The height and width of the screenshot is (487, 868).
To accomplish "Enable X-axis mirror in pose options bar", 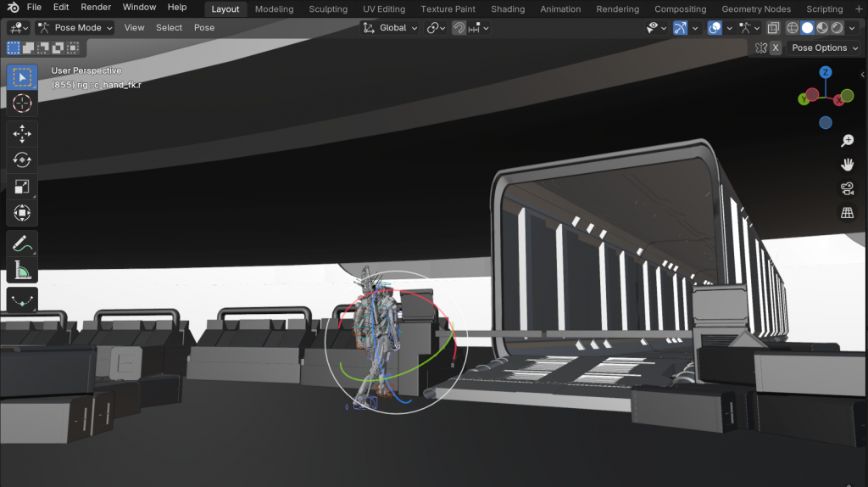I will (x=776, y=48).
